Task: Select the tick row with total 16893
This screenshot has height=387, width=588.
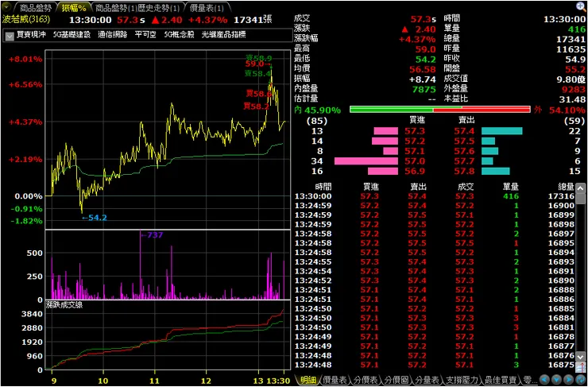Action: tap(435, 261)
